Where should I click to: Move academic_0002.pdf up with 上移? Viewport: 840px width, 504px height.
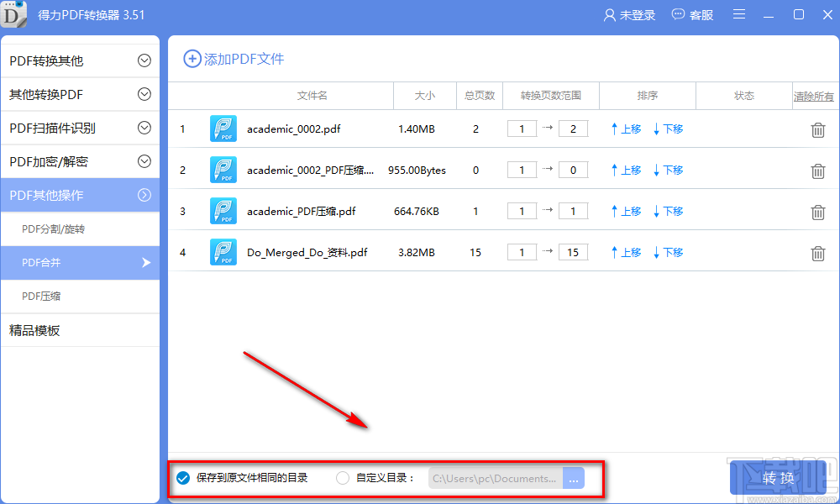pyautogui.click(x=627, y=129)
